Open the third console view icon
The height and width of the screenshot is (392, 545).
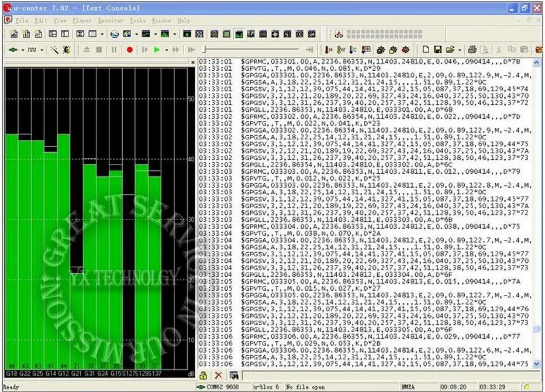(39, 34)
